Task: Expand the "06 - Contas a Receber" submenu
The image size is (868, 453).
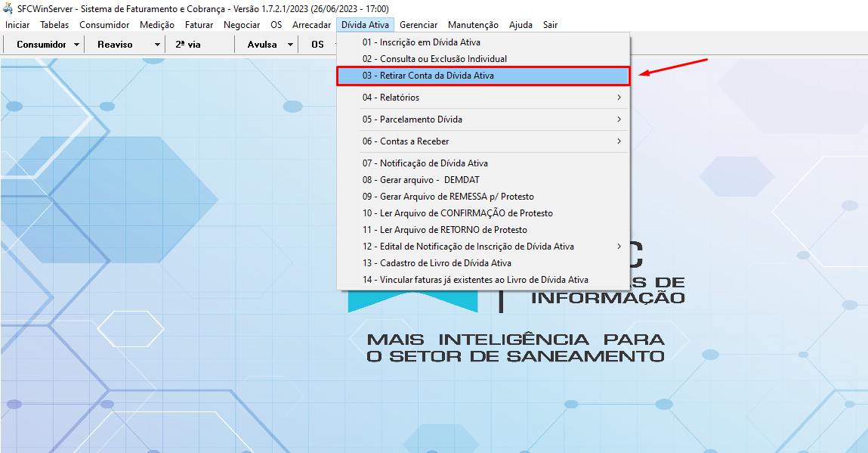Action: click(405, 140)
